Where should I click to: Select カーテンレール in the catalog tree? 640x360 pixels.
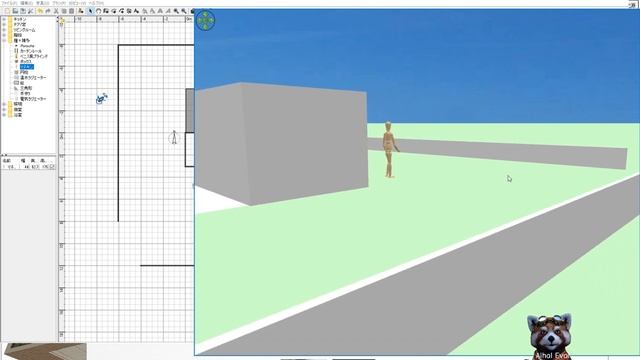[31, 51]
